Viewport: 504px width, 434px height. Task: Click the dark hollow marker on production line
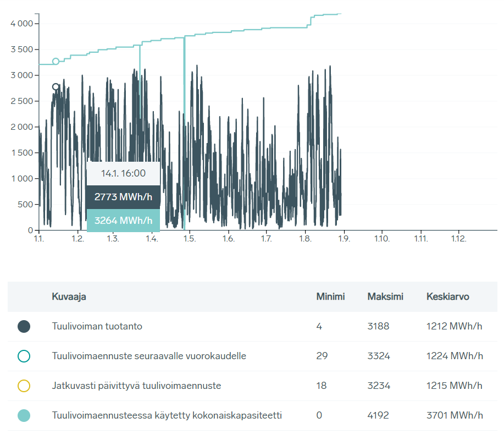pos(56,87)
